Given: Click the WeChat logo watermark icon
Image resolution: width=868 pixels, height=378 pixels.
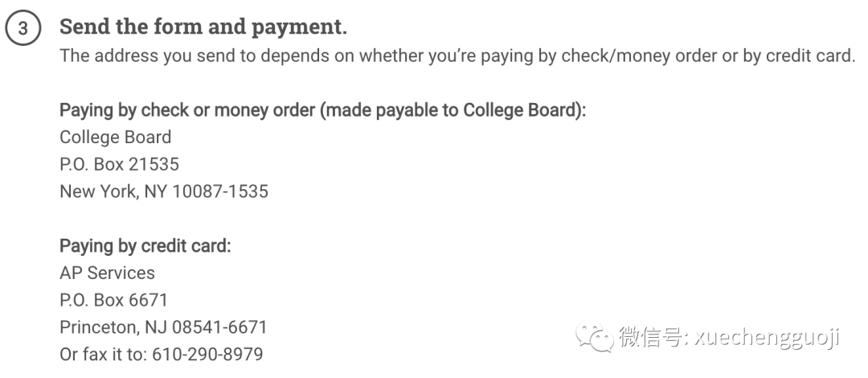Looking at the screenshot, I should [595, 336].
